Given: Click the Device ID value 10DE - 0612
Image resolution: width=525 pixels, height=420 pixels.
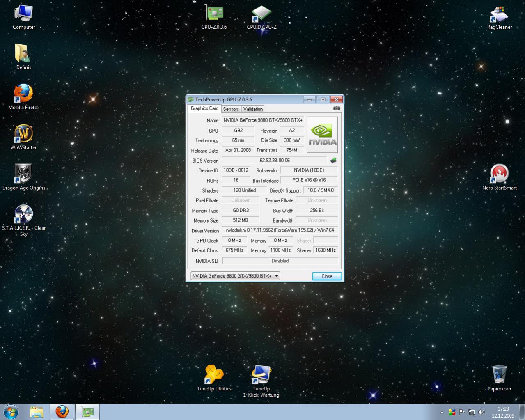Looking at the screenshot, I should 236,170.
